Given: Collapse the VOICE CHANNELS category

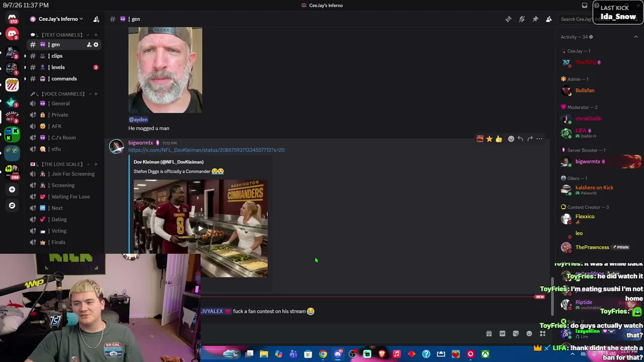Looking at the screenshot, I should tap(61, 94).
